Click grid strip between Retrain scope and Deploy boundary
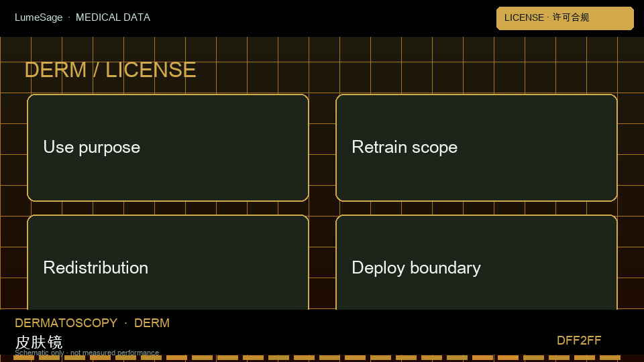644x362 pixels. coord(476,208)
